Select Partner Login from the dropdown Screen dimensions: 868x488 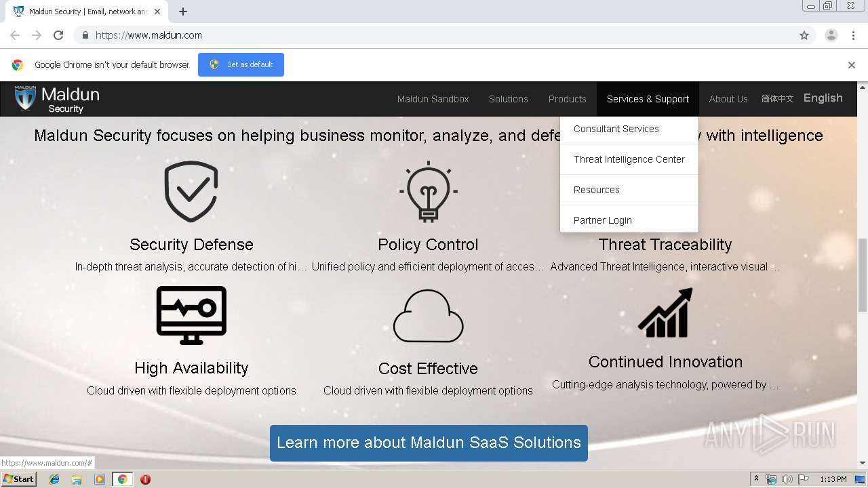tap(629, 220)
